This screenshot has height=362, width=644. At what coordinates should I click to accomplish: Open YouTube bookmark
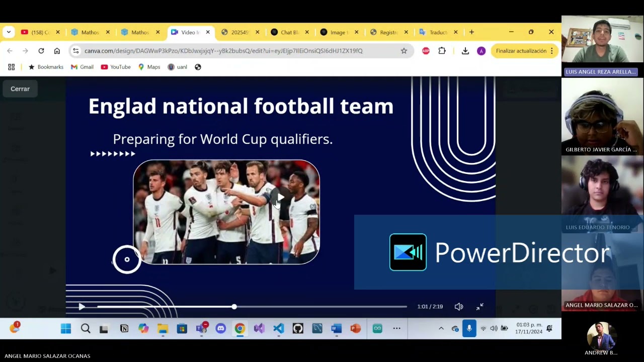point(116,67)
